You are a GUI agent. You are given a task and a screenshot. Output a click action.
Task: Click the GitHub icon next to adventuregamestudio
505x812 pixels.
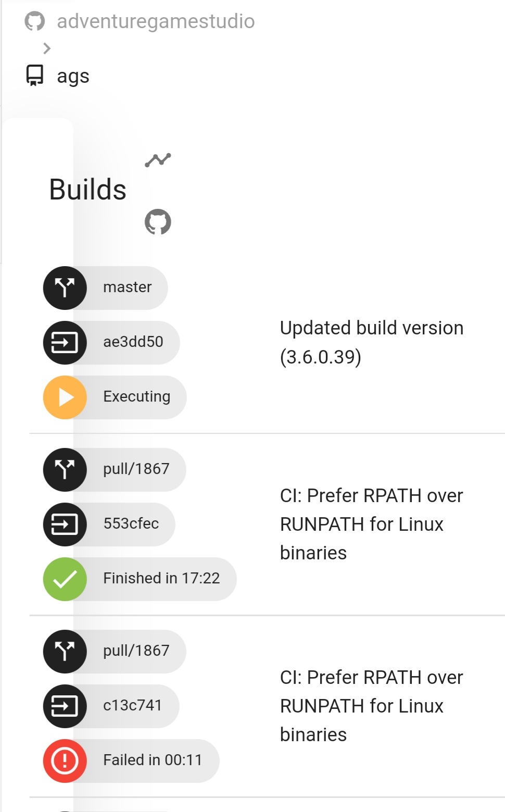[x=34, y=21]
